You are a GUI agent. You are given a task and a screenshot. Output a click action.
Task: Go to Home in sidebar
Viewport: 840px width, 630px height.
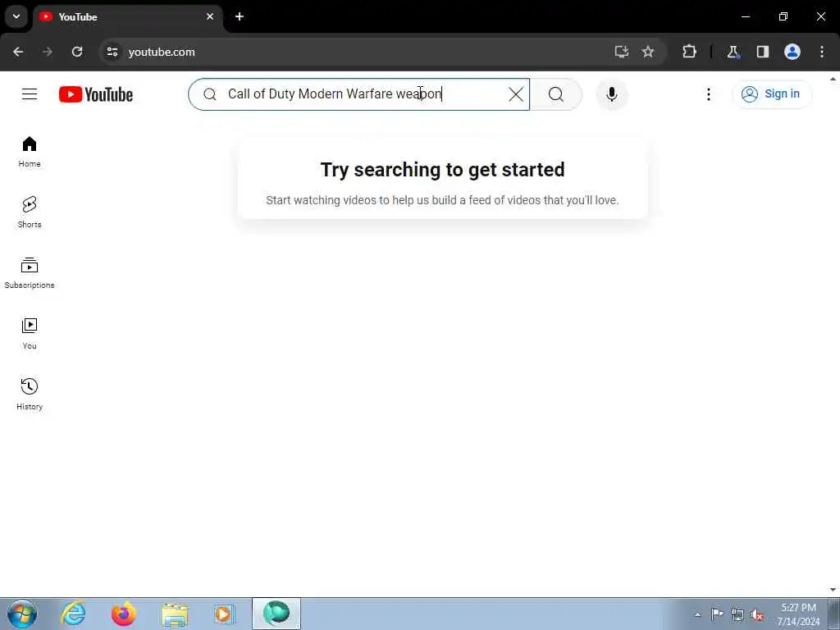pyautogui.click(x=30, y=152)
